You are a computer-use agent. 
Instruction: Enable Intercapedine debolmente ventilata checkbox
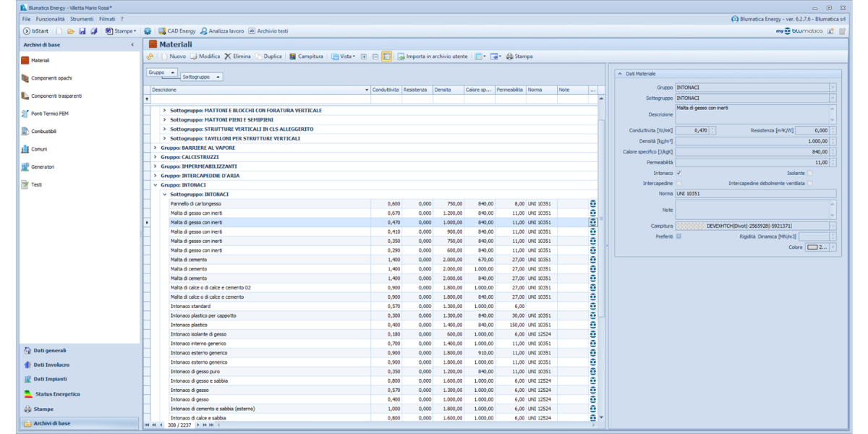(809, 184)
